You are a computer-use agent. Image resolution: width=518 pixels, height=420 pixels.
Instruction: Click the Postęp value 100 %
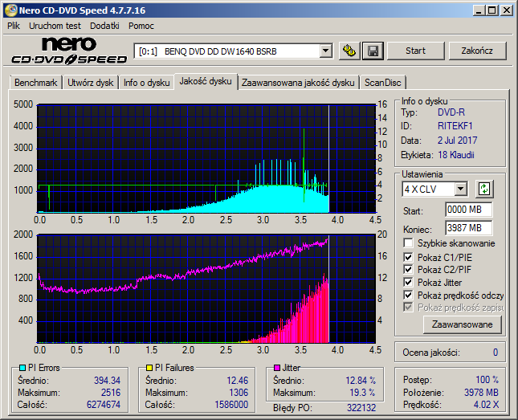[x=487, y=380]
